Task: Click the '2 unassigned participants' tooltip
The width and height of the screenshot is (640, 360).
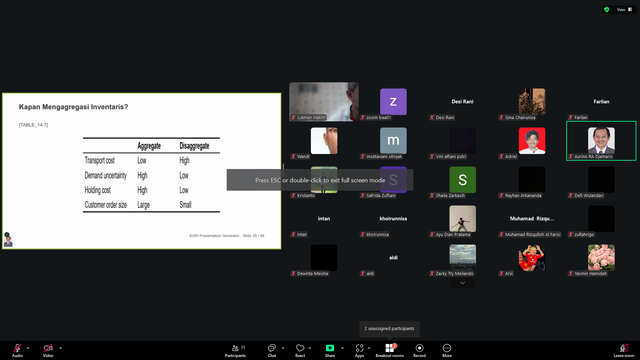Action: pyautogui.click(x=389, y=329)
